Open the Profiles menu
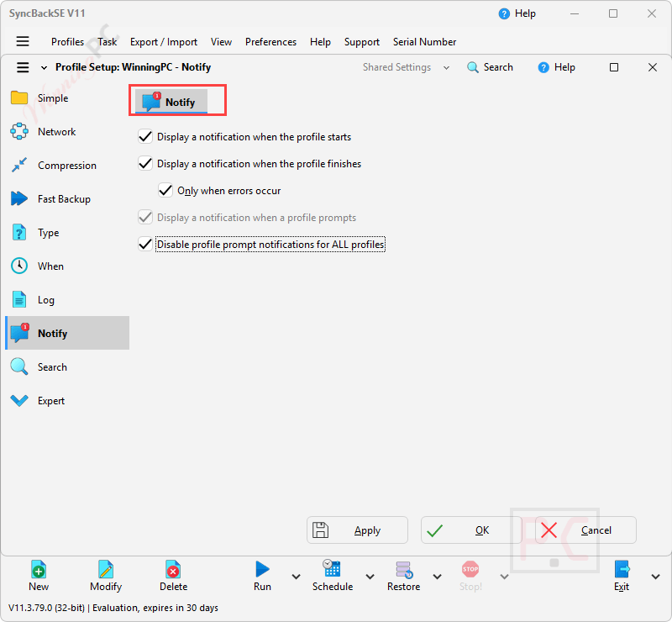 tap(68, 42)
